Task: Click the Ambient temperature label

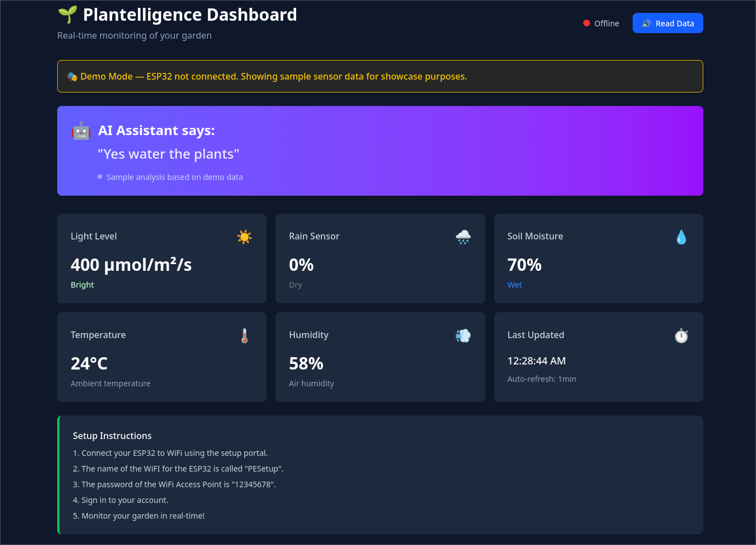Action: point(110,384)
